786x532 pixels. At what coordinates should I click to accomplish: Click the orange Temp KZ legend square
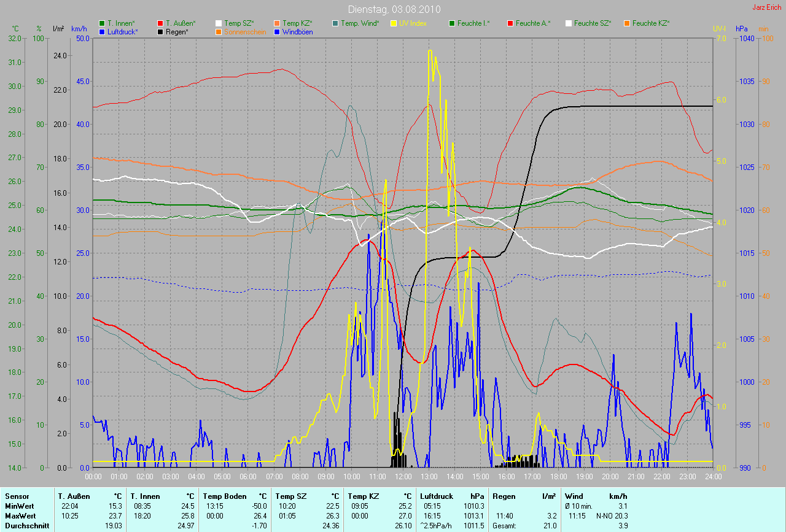click(x=278, y=23)
